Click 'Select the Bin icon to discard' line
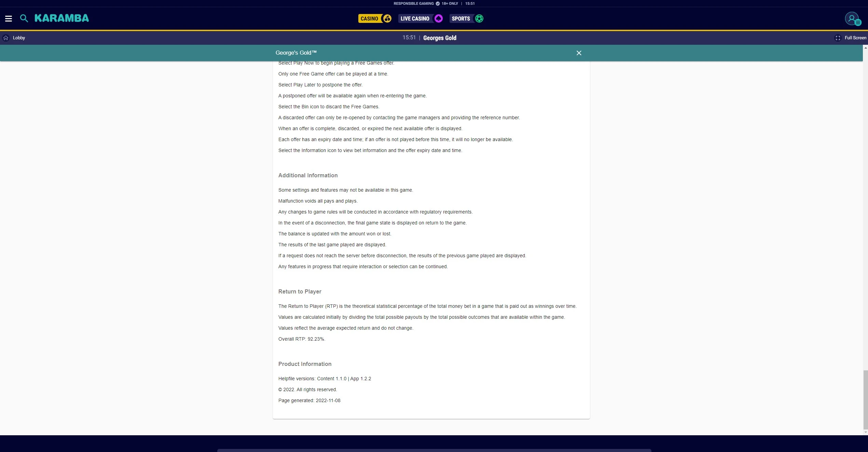 (x=329, y=107)
